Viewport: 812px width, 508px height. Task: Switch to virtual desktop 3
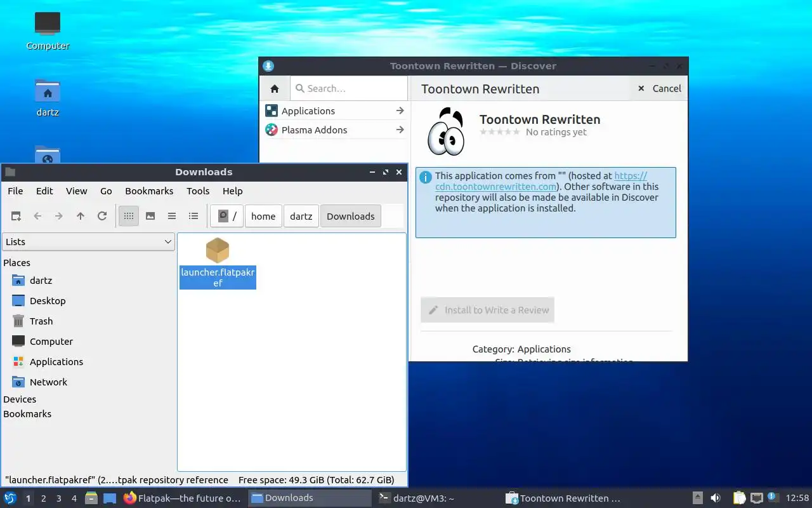coord(58,498)
